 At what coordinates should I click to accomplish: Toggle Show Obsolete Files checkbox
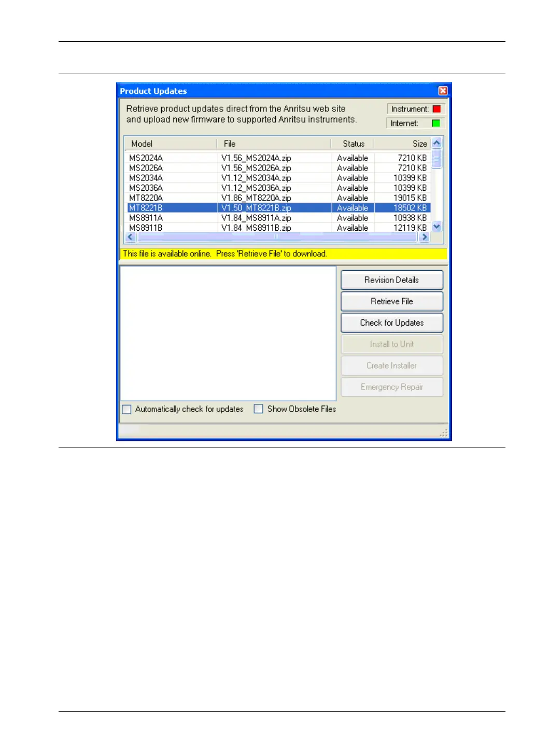pyautogui.click(x=258, y=409)
